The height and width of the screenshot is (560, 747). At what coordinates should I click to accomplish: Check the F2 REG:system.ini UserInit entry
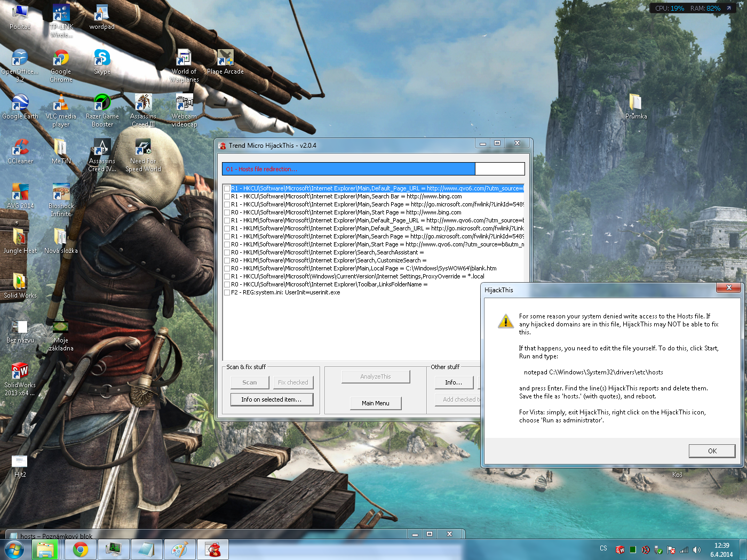click(227, 292)
